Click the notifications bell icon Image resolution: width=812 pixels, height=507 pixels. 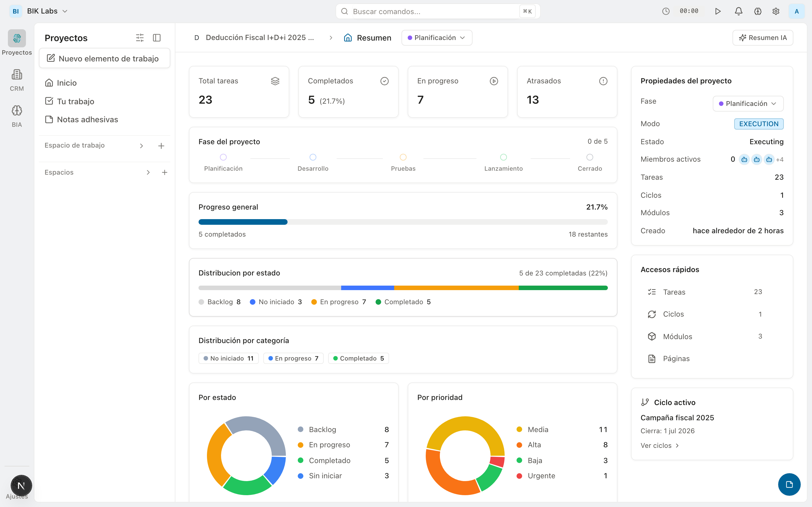click(x=738, y=11)
